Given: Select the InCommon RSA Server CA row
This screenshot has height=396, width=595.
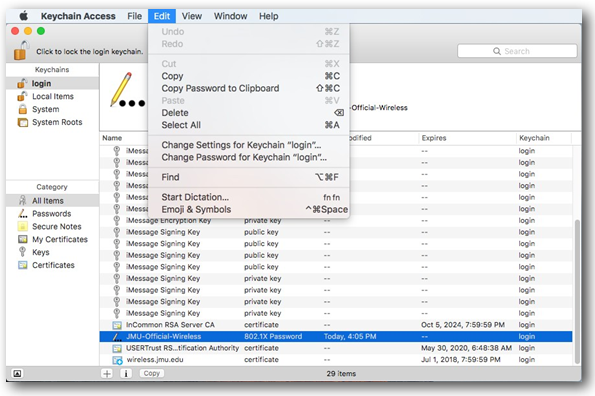Looking at the screenshot, I should tap(336, 325).
